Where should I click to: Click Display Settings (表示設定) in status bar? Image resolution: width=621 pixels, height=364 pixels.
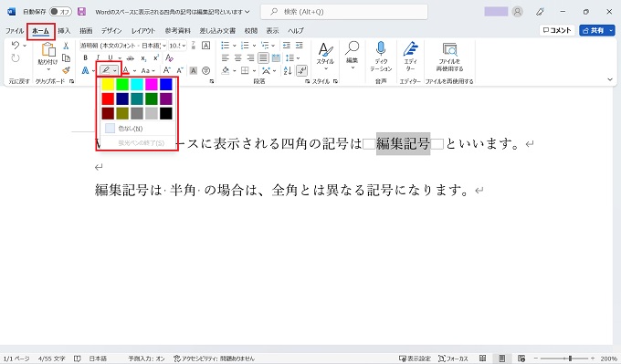click(x=415, y=359)
